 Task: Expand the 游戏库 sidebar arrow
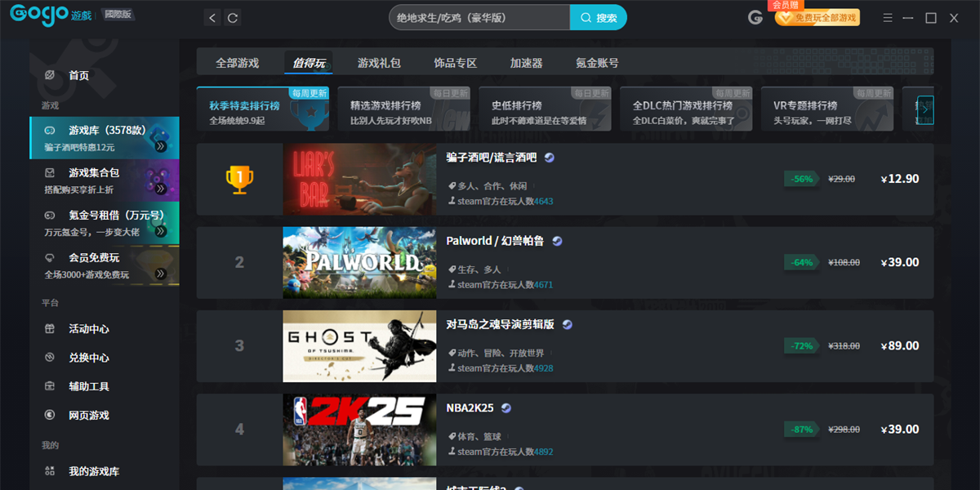(160, 147)
